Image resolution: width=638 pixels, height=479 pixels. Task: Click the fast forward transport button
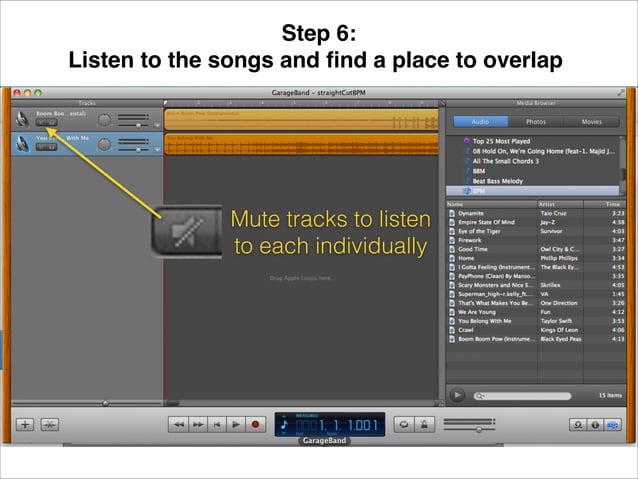198,424
